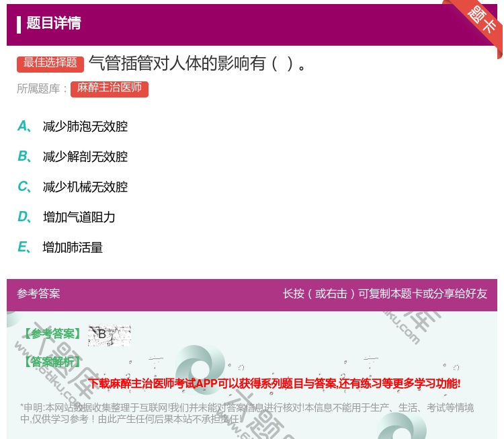504x439 pixels.
Task: Select option C 减少机械无效腔
Action: (73, 187)
